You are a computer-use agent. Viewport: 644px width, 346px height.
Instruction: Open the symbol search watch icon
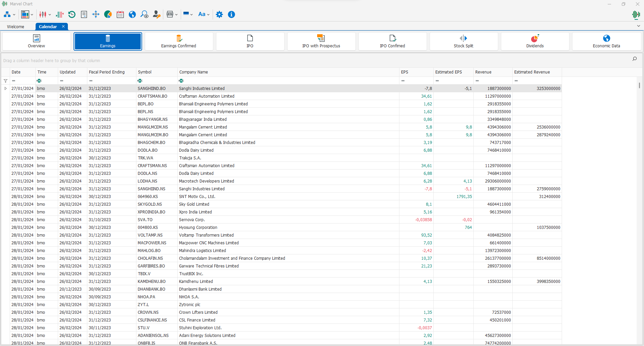144,14
